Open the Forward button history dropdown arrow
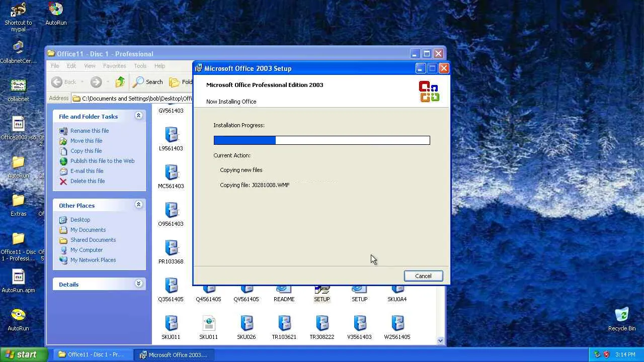This screenshot has width=644, height=362. 107,82
